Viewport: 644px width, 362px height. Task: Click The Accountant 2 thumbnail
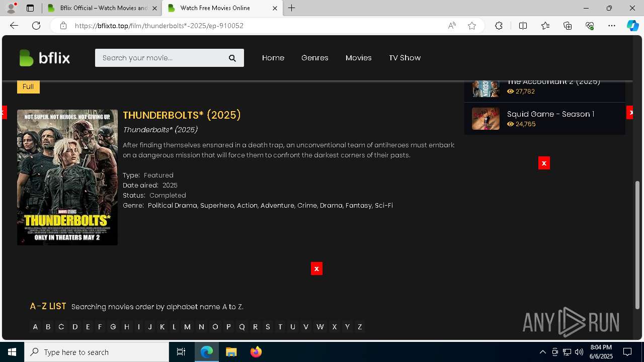[486, 88]
